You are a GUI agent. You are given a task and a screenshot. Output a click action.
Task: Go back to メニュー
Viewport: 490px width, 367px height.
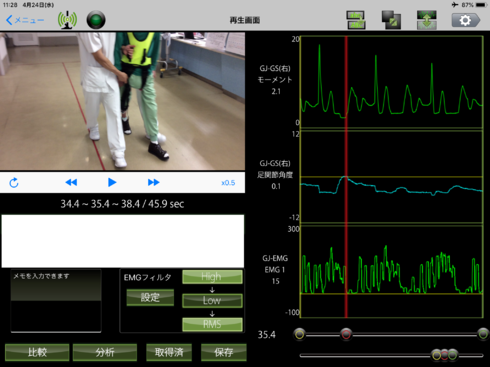25,20
